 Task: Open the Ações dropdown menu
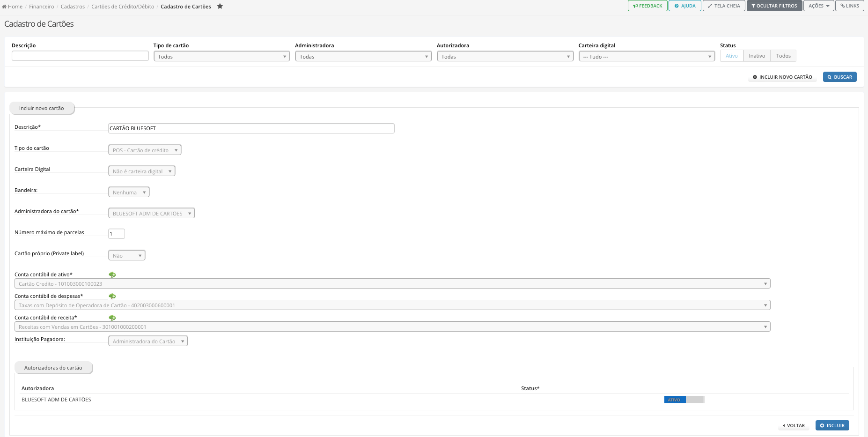819,6
